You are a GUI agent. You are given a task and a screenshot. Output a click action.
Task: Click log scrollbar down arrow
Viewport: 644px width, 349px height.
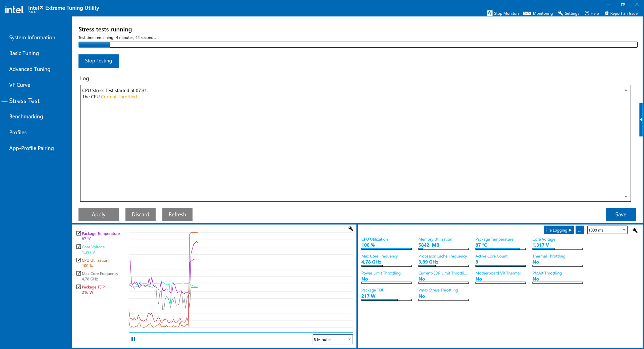coord(626,197)
